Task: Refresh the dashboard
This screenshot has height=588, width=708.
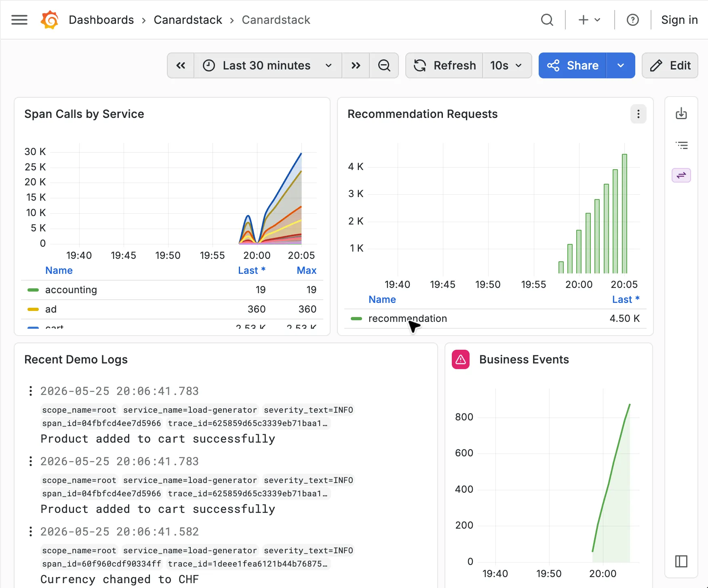Action: (445, 65)
